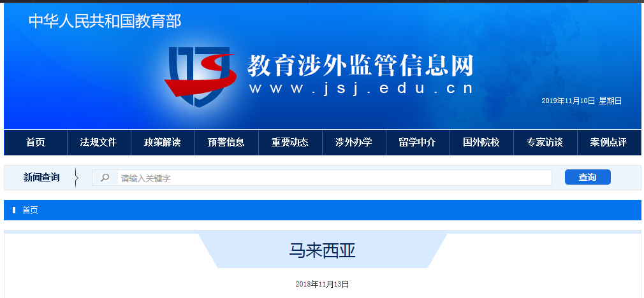
Task: Select the 涉外办学 menu item
Action: (x=354, y=143)
